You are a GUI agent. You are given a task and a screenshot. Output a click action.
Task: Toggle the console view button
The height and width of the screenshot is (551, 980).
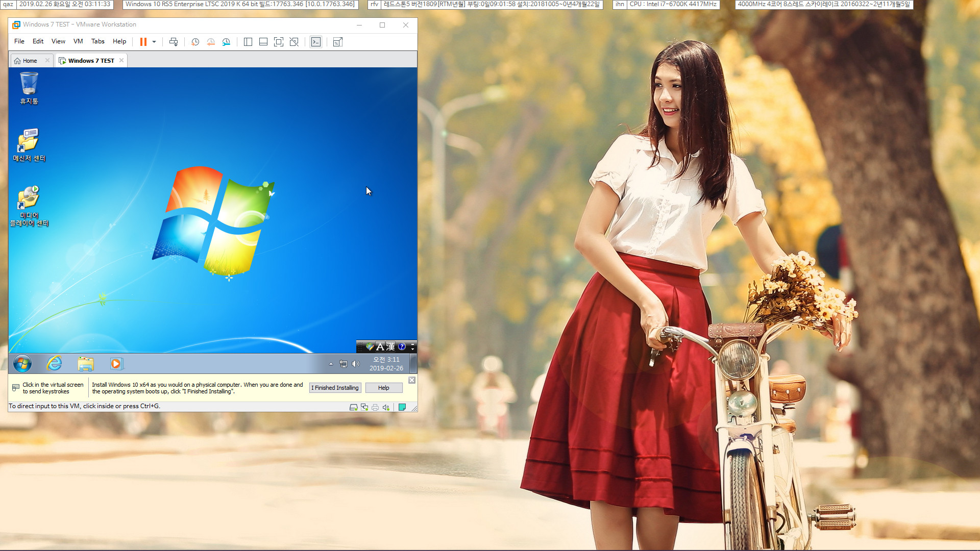(316, 42)
